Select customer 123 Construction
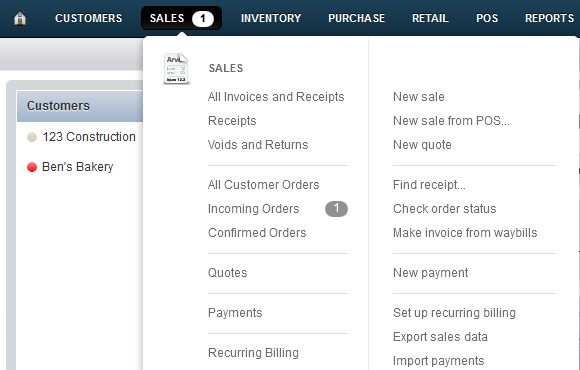The width and height of the screenshot is (580, 370). coord(89,137)
